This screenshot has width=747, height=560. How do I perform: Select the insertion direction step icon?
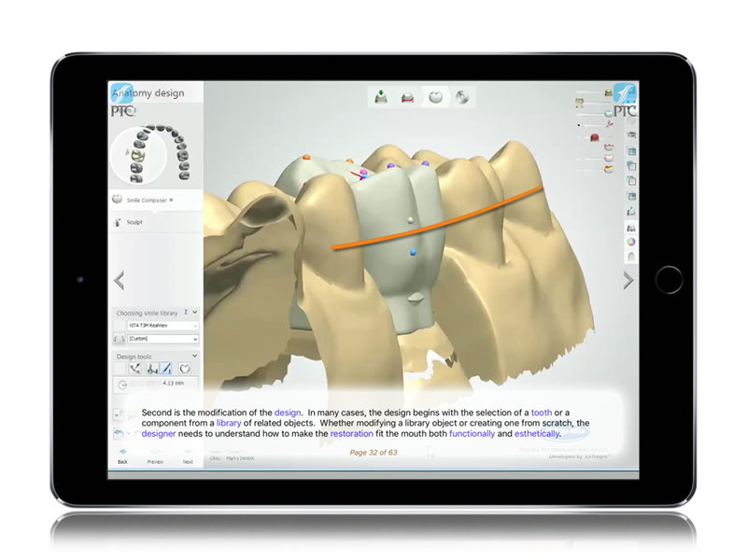coord(380,95)
